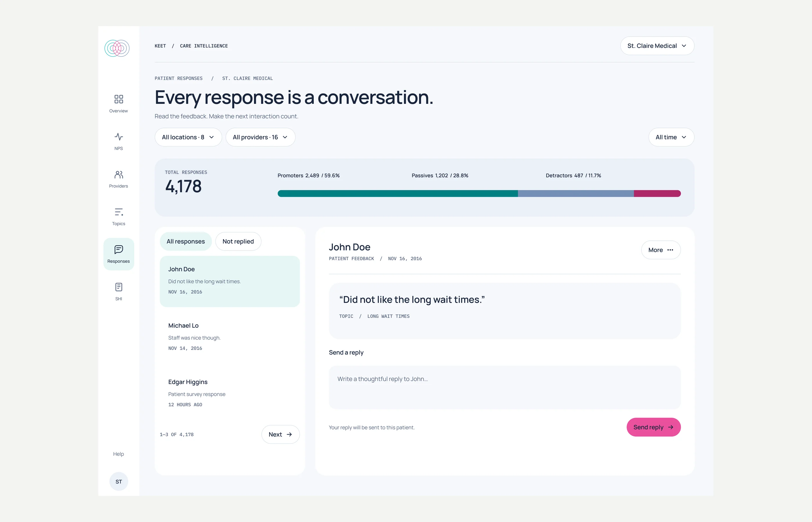Screen dimensions: 812x522
Task: Open the All providers · 16 filter
Action: pyautogui.click(x=260, y=137)
